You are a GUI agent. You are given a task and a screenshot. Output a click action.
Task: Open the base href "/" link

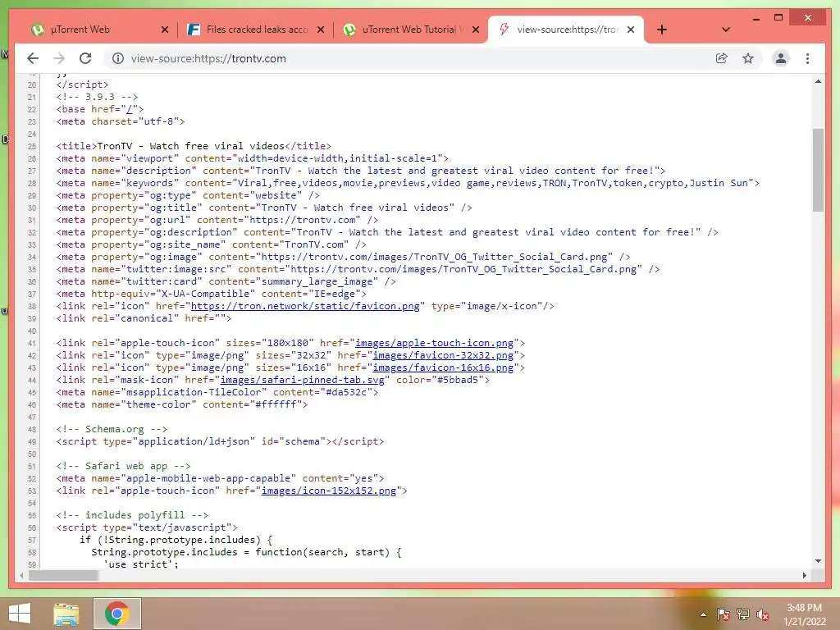[x=129, y=109]
